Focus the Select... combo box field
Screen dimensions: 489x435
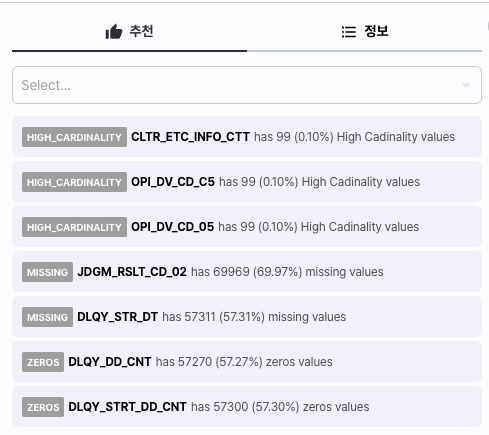pyautogui.click(x=247, y=85)
